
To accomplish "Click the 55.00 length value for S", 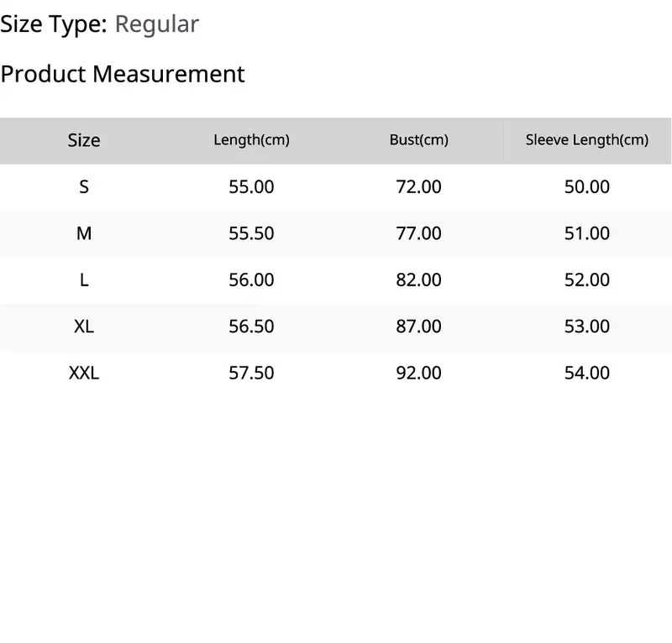I will 251,187.
